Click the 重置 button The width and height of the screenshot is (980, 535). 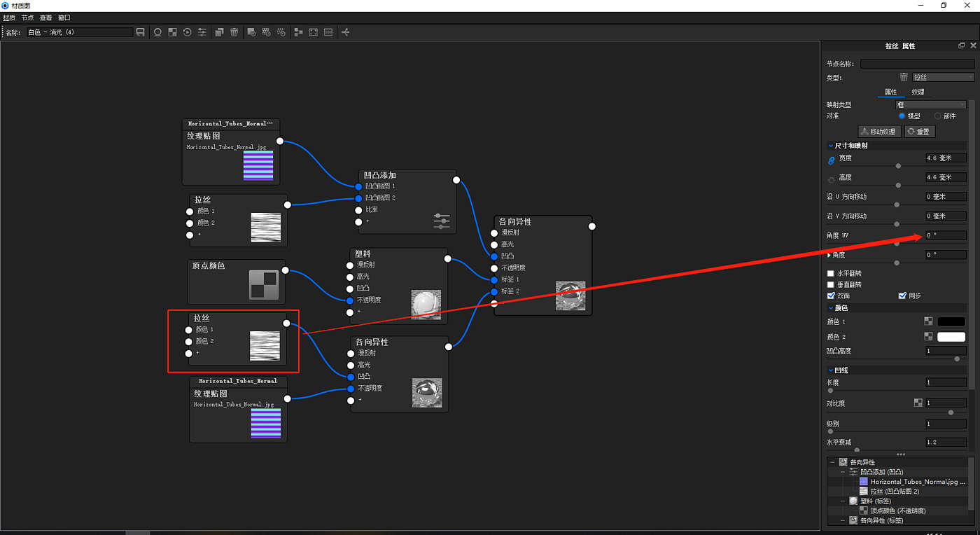pos(919,132)
